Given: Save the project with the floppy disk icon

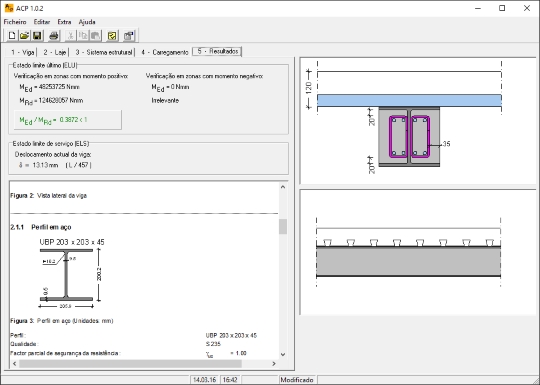Looking at the screenshot, I should [37, 35].
